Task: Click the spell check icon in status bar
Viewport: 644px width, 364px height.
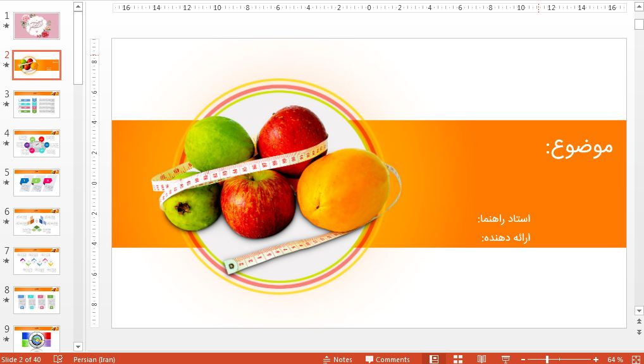Action: 58,359
